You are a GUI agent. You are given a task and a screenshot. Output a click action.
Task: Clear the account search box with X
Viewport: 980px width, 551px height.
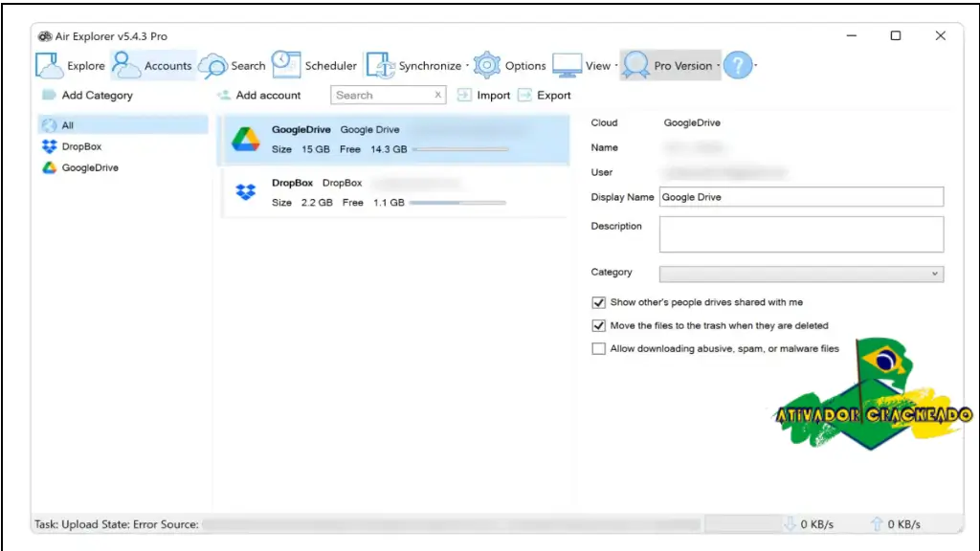coord(438,95)
